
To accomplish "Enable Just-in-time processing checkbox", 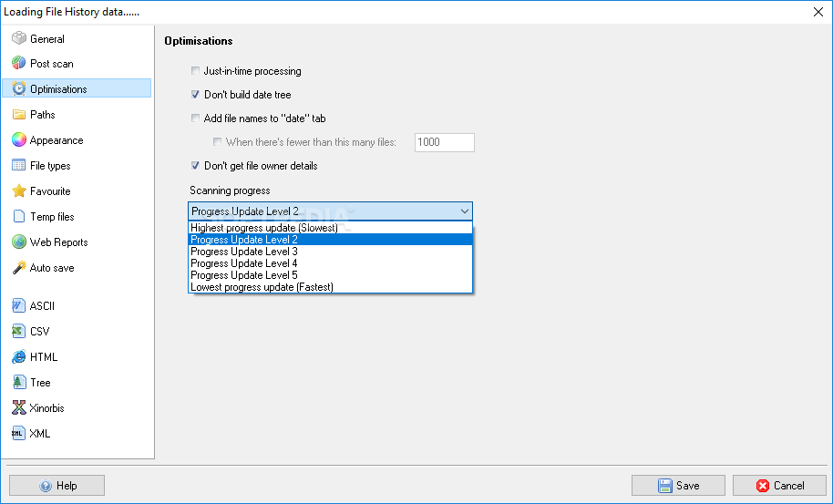I will click(196, 71).
